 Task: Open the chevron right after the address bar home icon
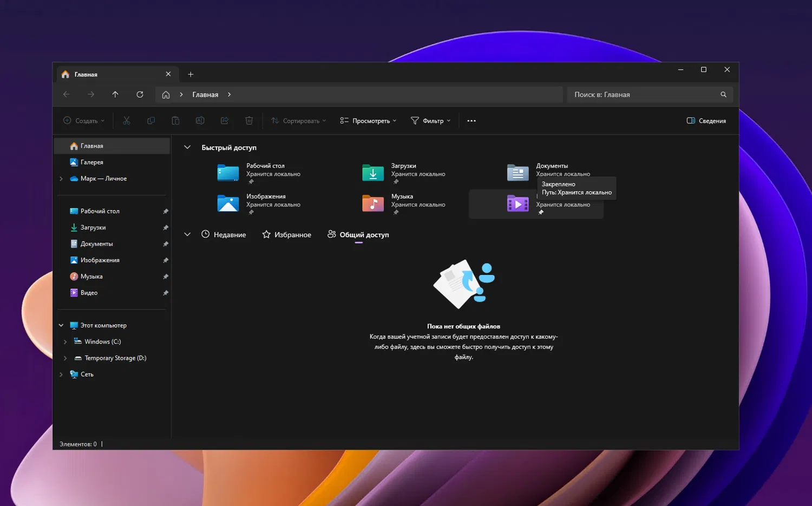[181, 95]
